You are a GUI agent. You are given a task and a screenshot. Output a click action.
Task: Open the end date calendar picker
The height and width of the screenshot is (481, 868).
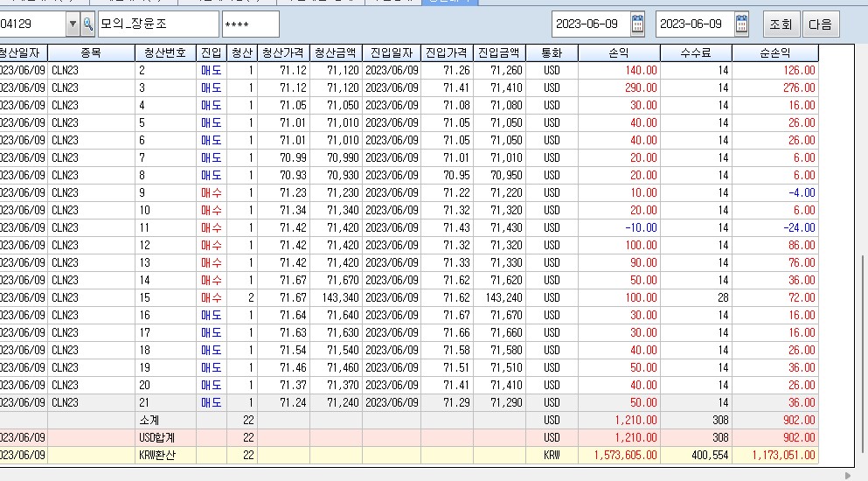pos(741,24)
